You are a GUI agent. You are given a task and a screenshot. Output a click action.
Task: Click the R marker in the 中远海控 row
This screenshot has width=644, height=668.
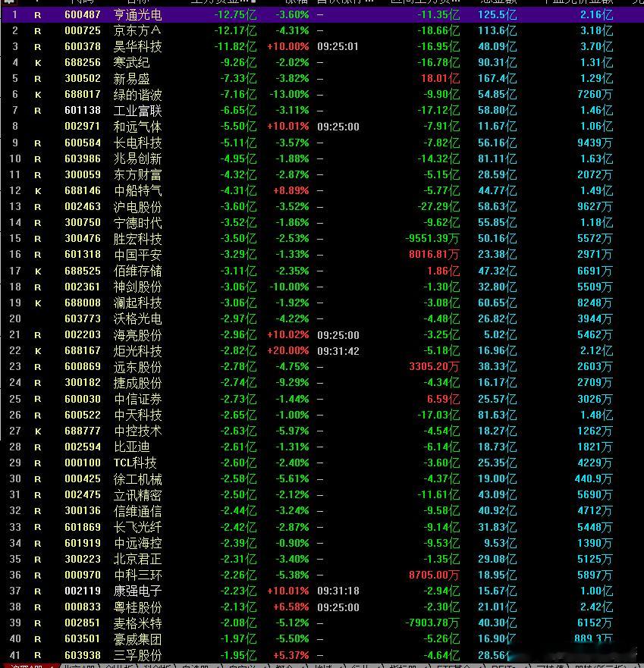tap(37, 544)
